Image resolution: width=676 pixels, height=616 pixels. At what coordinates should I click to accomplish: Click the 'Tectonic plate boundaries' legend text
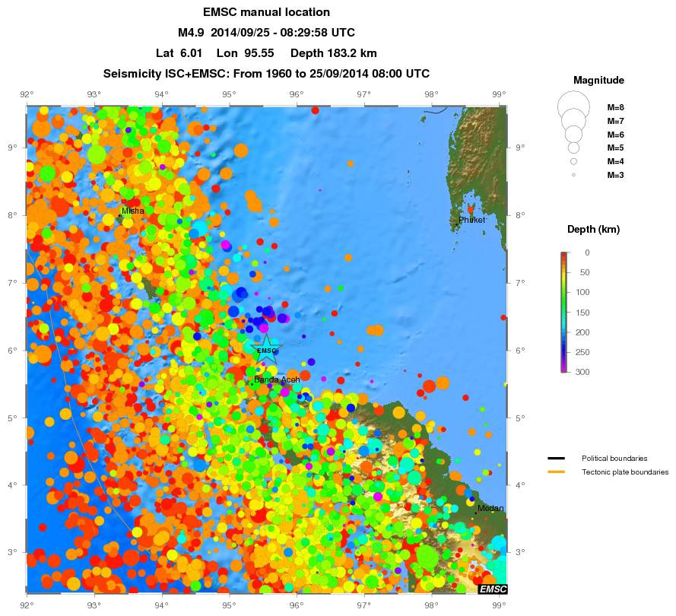coord(625,472)
